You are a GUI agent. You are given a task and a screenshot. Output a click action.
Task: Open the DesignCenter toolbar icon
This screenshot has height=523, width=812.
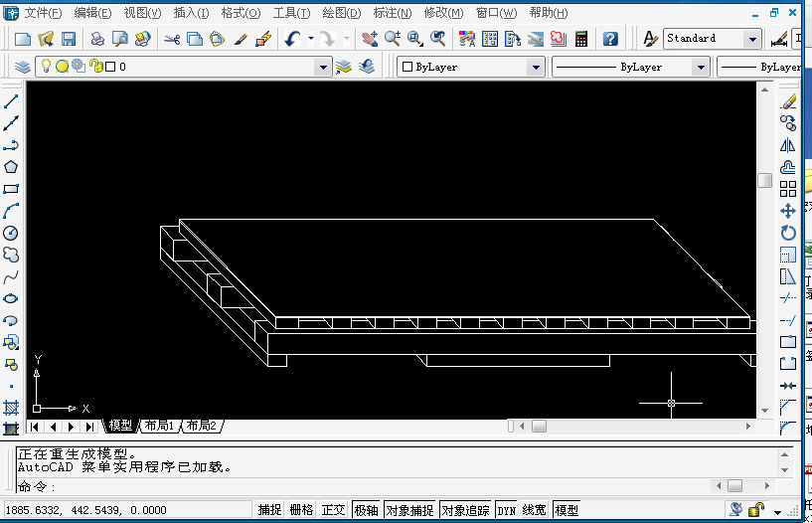pyautogui.click(x=489, y=39)
